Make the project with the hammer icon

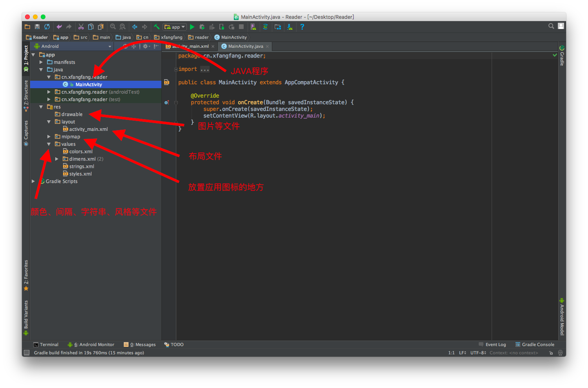tap(157, 27)
